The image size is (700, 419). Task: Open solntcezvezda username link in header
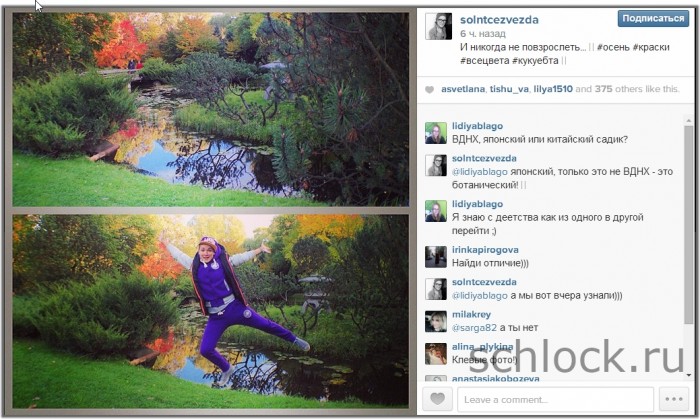(x=499, y=20)
